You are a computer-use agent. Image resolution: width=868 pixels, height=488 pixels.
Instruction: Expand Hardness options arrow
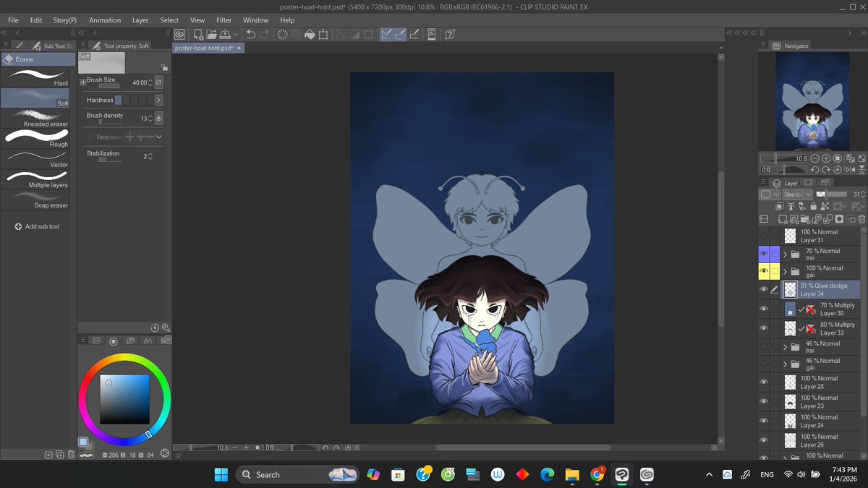tap(158, 100)
